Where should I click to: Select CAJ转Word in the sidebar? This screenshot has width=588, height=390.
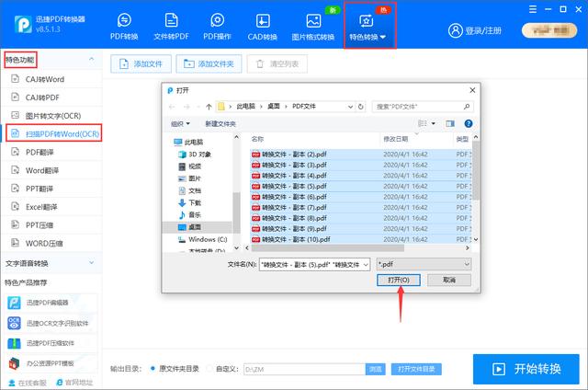51,79
